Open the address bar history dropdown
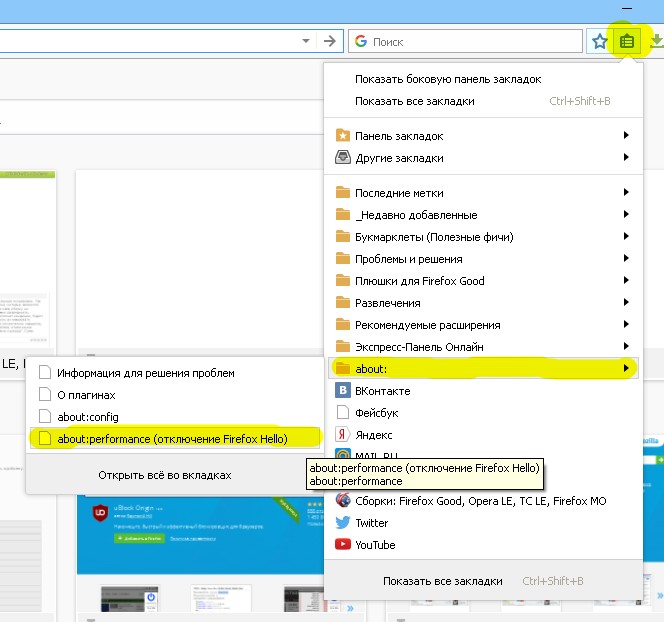 coord(306,41)
